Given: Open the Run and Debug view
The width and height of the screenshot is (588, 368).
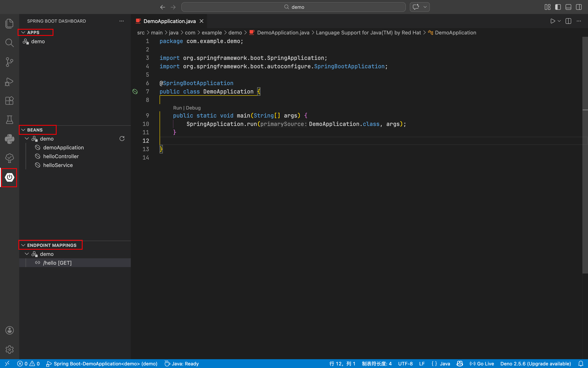Looking at the screenshot, I should [9, 81].
